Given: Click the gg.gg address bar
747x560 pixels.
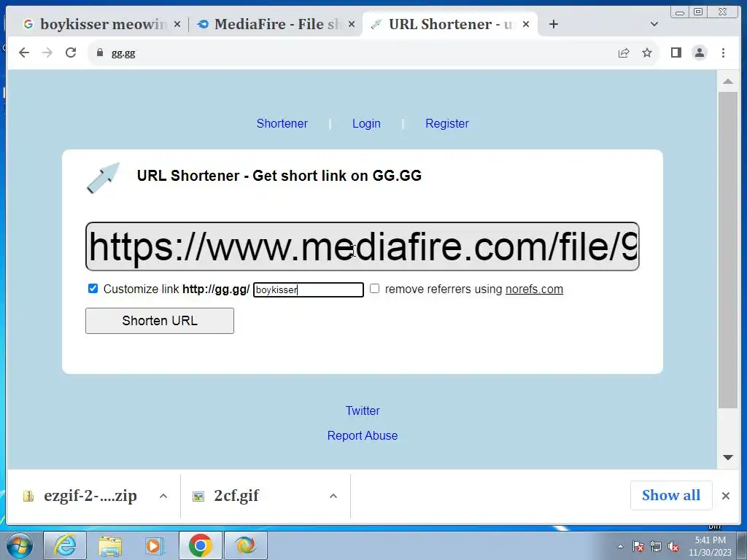Looking at the screenshot, I should [x=352, y=52].
